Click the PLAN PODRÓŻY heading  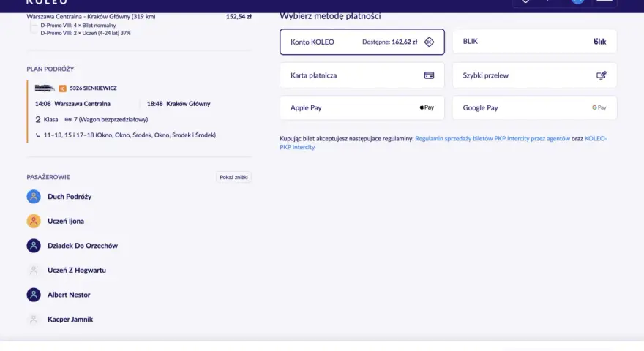click(50, 69)
